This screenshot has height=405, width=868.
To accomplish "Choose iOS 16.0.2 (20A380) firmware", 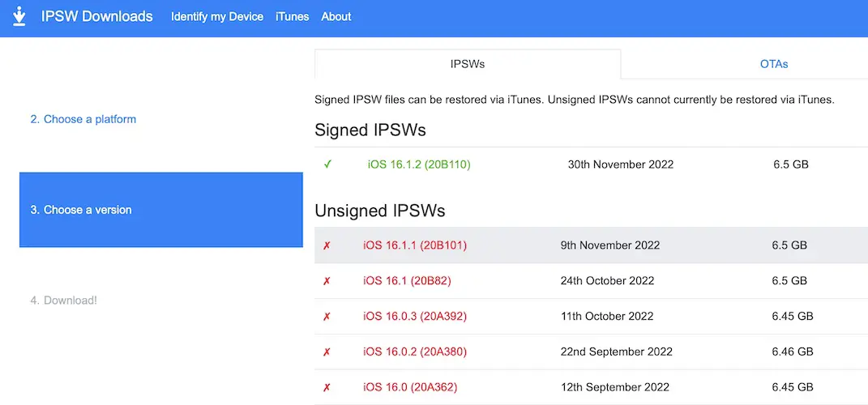I will 415,352.
